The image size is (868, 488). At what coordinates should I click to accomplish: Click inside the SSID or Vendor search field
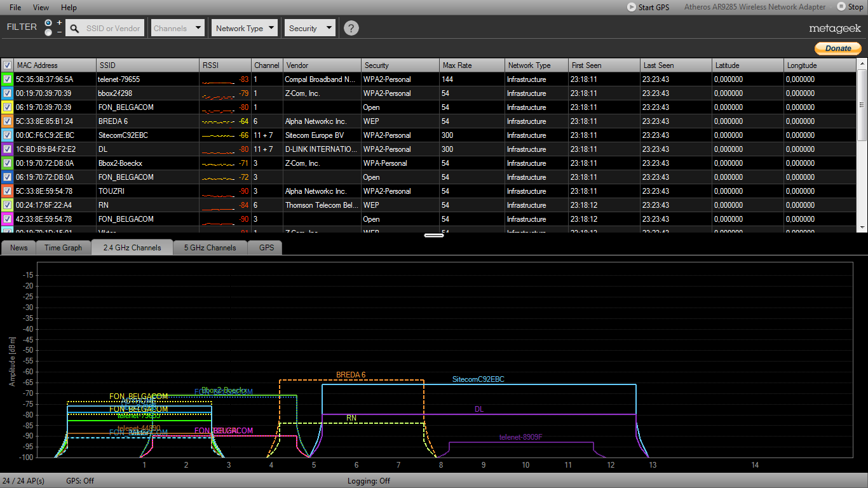pos(113,29)
